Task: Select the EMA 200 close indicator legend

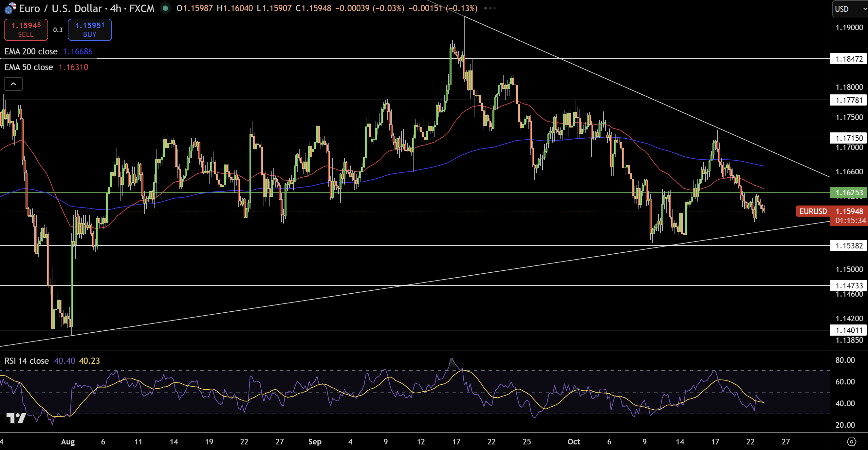Action: 31,51
